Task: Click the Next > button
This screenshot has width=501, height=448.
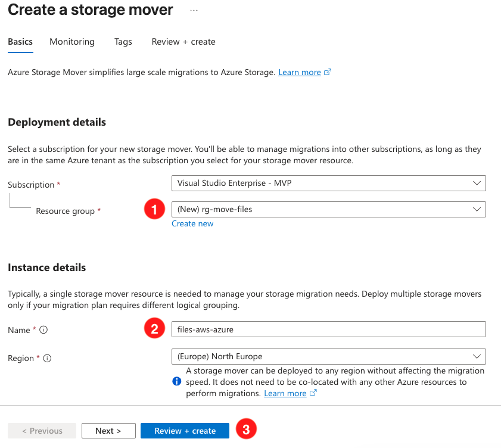Action: [108, 431]
